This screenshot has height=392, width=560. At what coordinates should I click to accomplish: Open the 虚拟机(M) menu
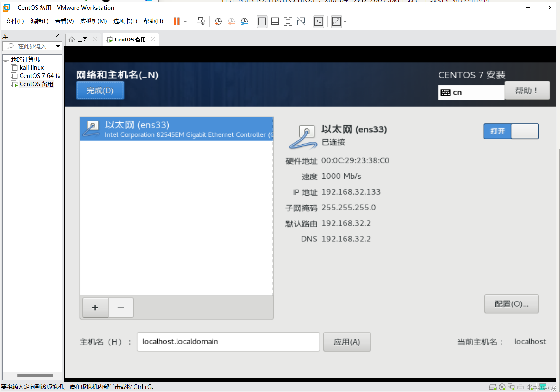tap(94, 21)
